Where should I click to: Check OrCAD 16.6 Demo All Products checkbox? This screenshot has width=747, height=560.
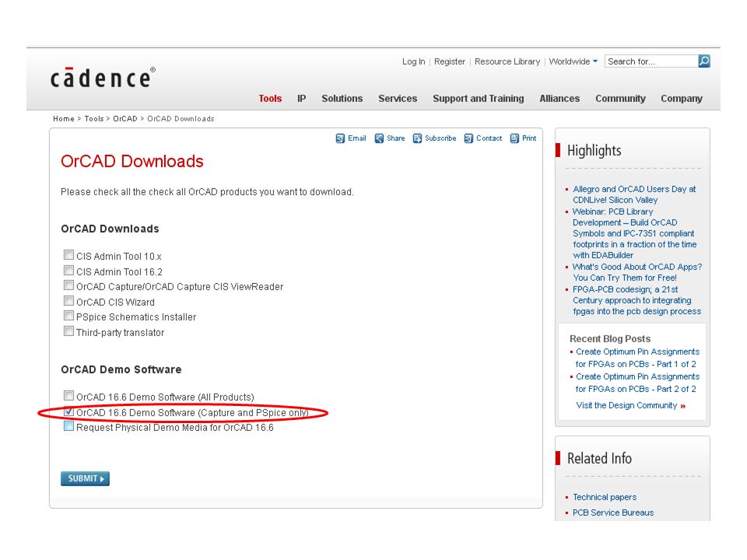pos(68,396)
